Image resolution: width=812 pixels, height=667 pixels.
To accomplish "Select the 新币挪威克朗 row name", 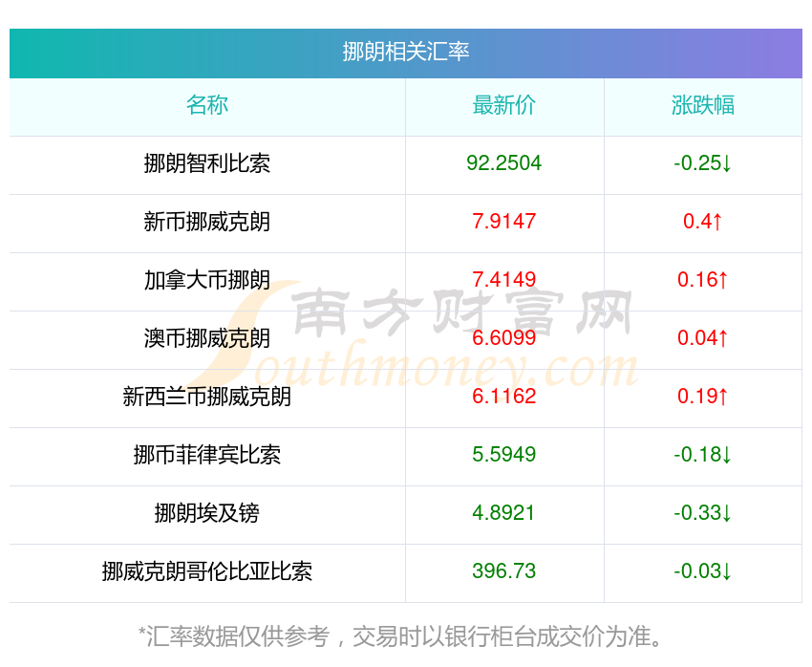I will (x=207, y=222).
